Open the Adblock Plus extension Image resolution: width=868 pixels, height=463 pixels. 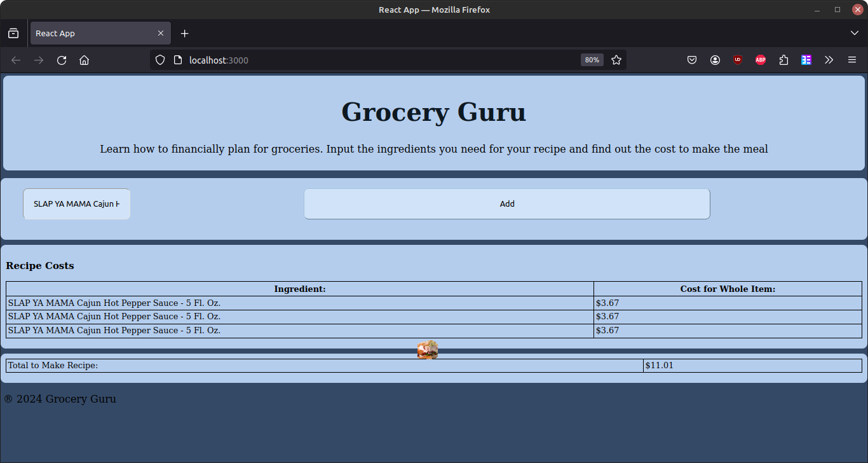[761, 60]
